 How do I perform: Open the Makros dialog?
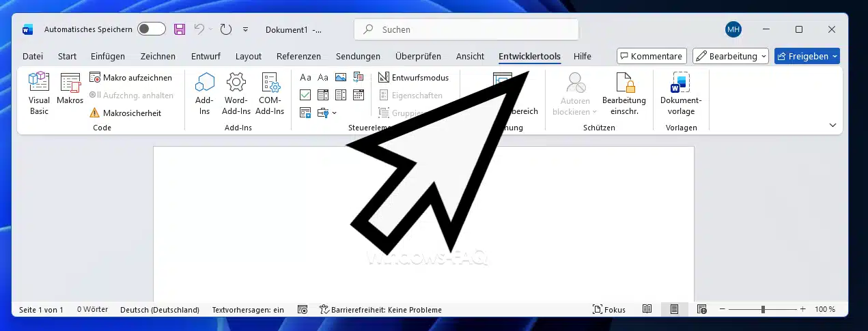70,89
